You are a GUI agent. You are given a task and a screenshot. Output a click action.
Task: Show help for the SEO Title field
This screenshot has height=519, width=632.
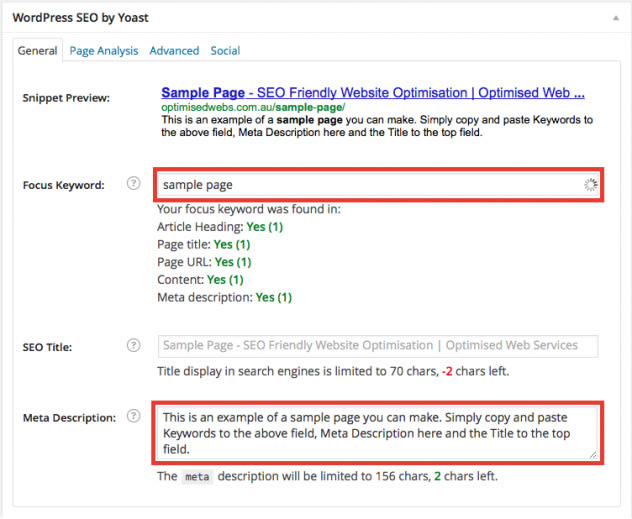[x=134, y=346]
